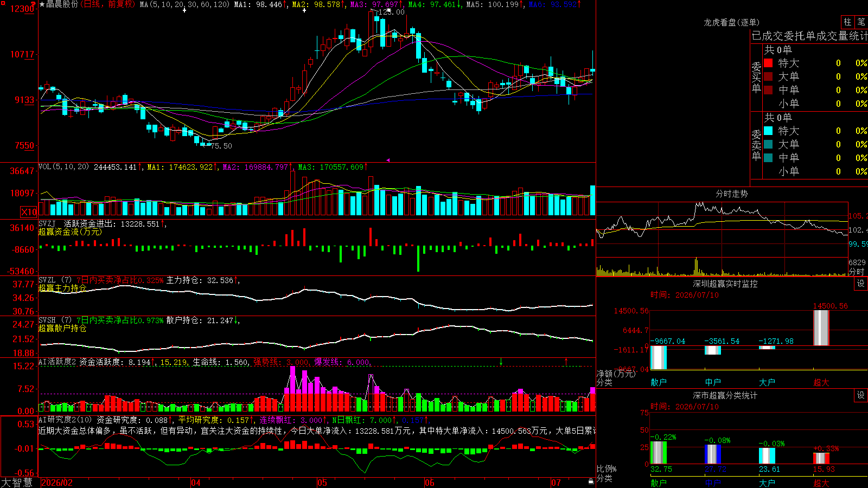Select the red 超大 bar showing 15.93

(x=821, y=459)
